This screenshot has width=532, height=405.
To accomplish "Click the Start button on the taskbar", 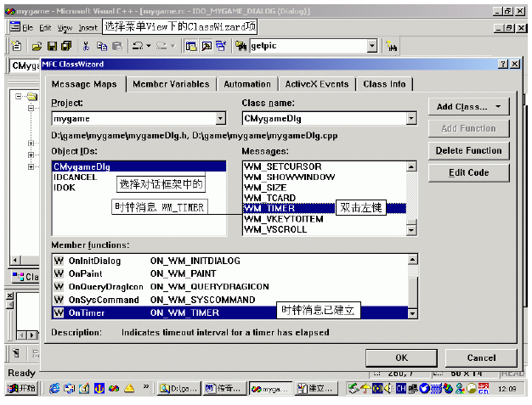I will [x=22, y=388].
